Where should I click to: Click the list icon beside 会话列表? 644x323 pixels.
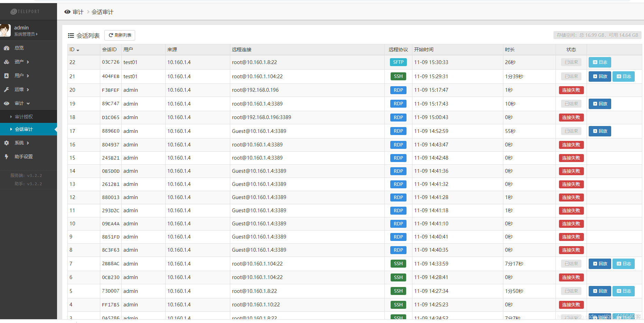tap(71, 35)
